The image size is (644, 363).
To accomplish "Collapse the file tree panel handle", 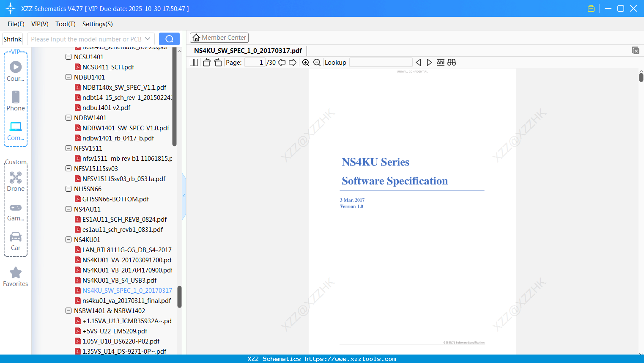I will 184,196.
